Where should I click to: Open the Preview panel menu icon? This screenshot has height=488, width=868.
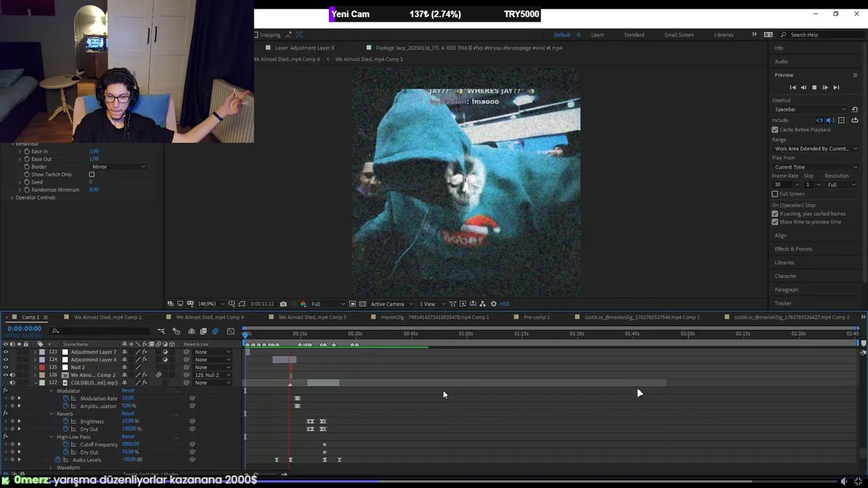(855, 75)
